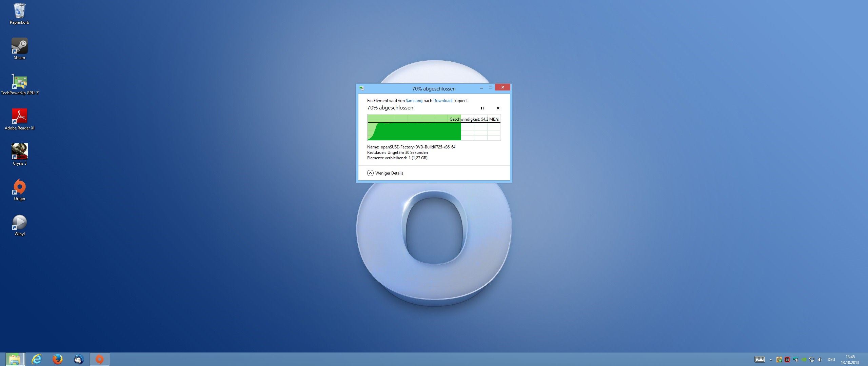Cancel the copy with the small X

pos(498,108)
